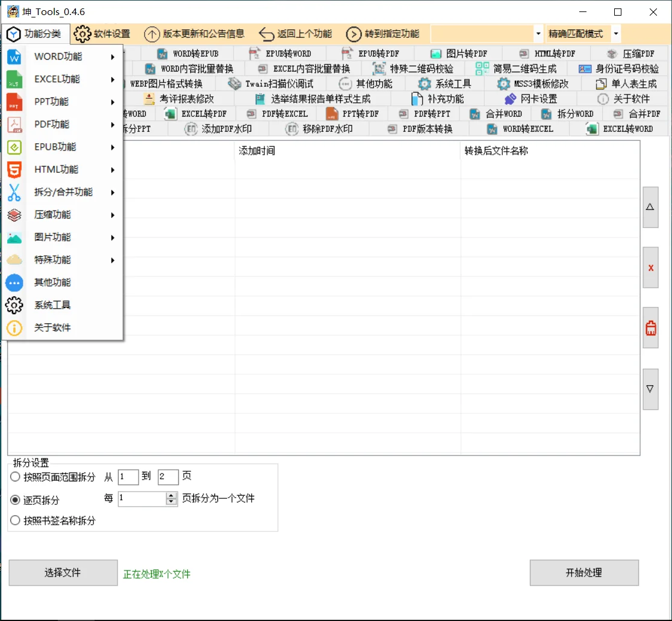This screenshot has height=621, width=672.
Task: Open PDF转EXCEL tool
Action: (277, 114)
